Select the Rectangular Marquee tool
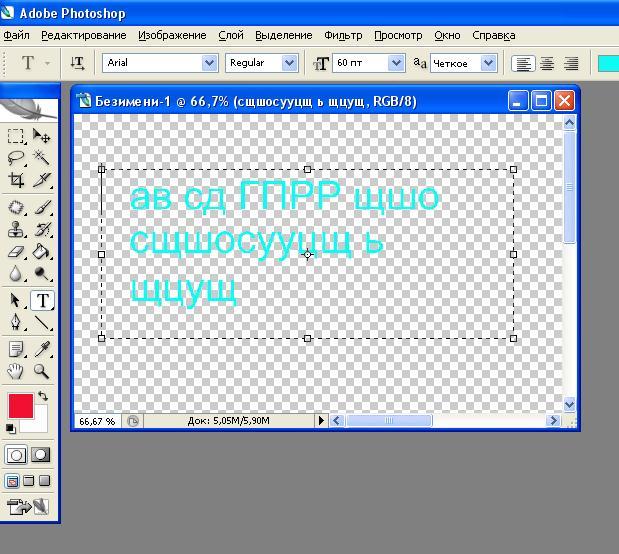The height and width of the screenshot is (554, 619). pyautogui.click(x=16, y=136)
